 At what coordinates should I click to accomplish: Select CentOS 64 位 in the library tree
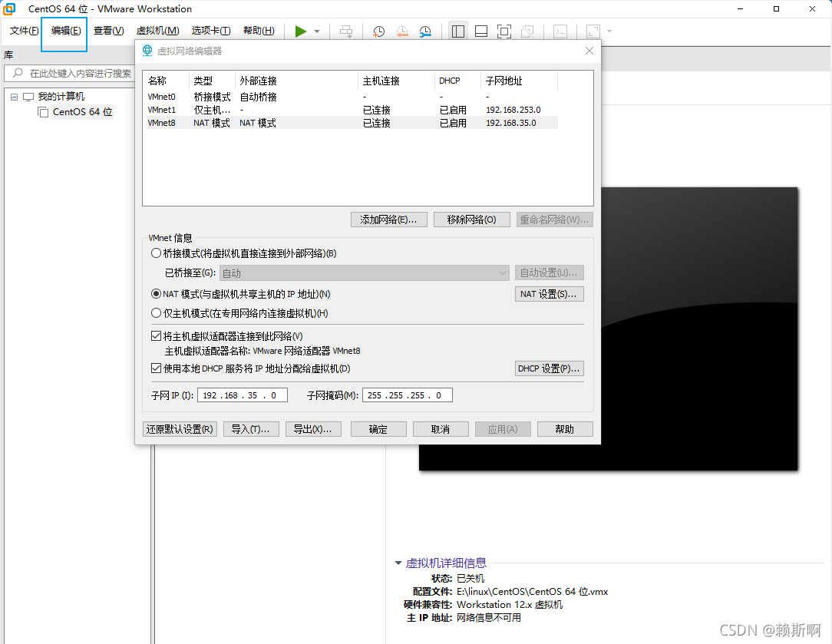coord(82,112)
